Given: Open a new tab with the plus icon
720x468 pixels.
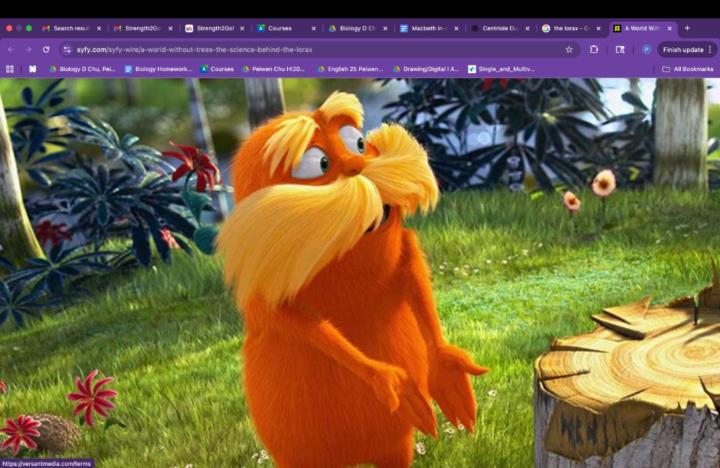Looking at the screenshot, I should coord(687,28).
